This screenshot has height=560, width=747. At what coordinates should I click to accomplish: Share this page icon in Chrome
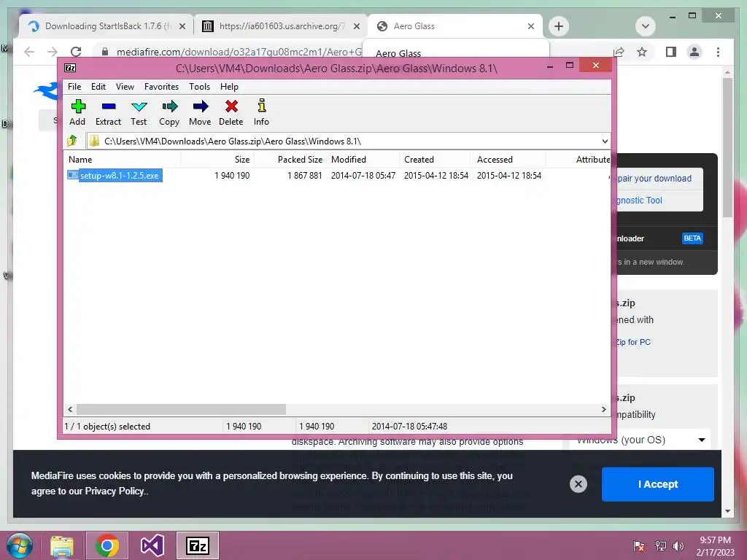(619, 52)
